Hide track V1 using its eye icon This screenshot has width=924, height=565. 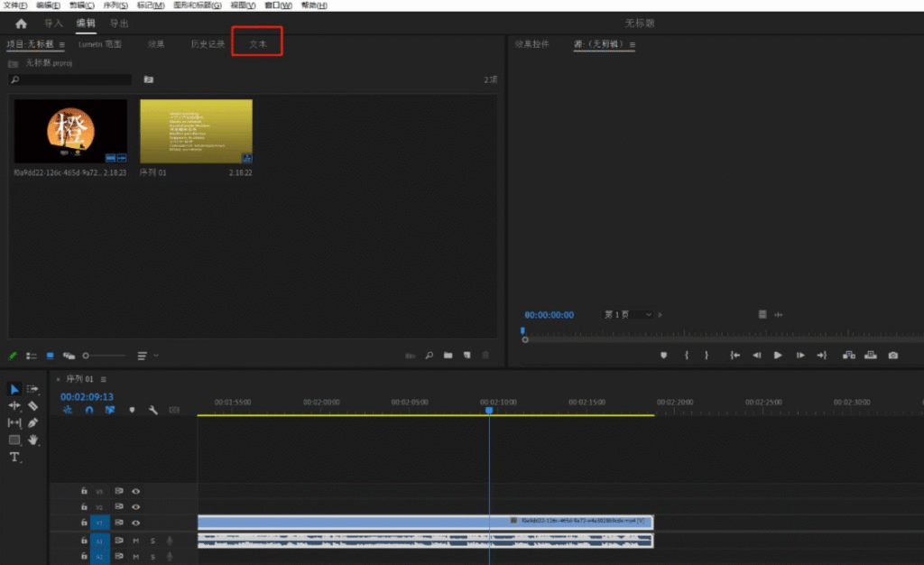tap(136, 523)
